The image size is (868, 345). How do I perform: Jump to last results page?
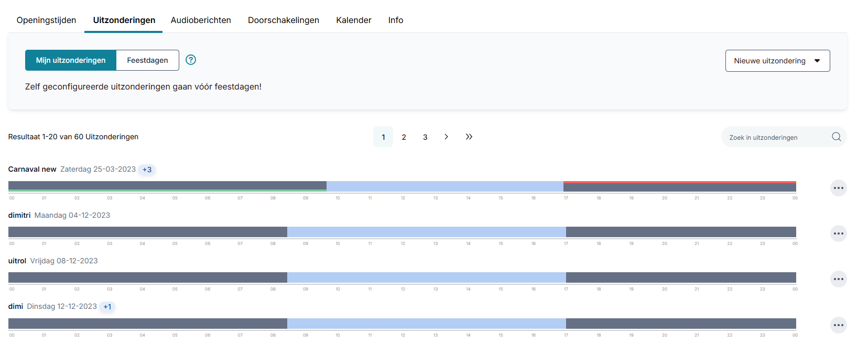[x=469, y=137]
